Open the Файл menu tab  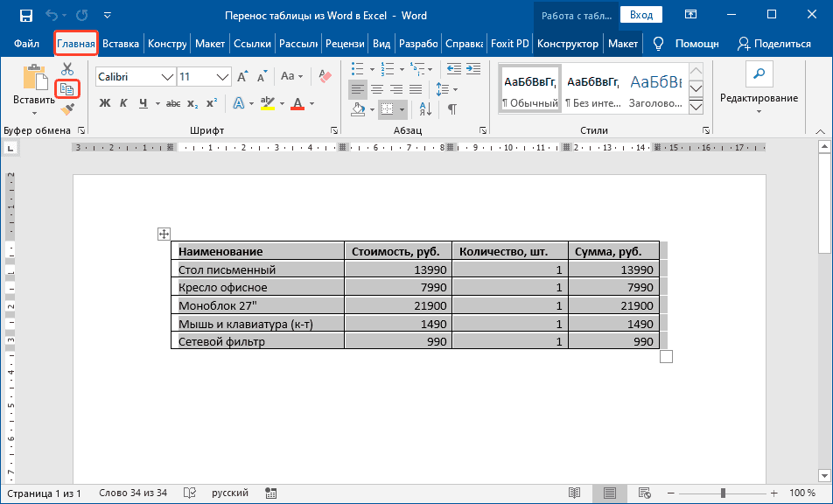point(26,44)
